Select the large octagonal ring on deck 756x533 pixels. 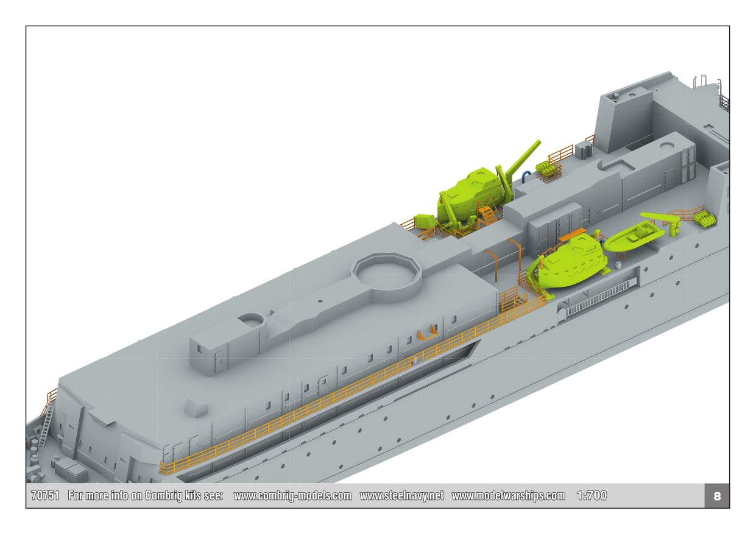coord(387,276)
